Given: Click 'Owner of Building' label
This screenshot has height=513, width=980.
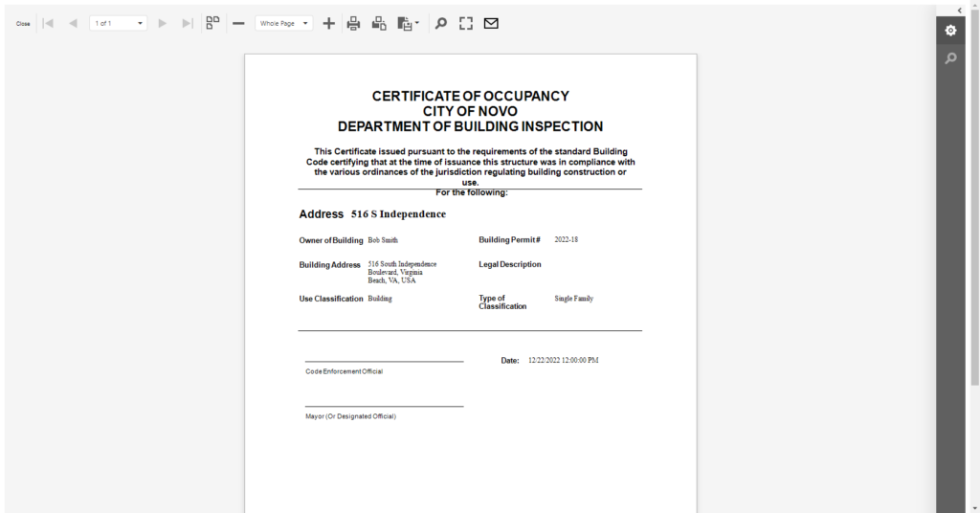Looking at the screenshot, I should tap(330, 240).
